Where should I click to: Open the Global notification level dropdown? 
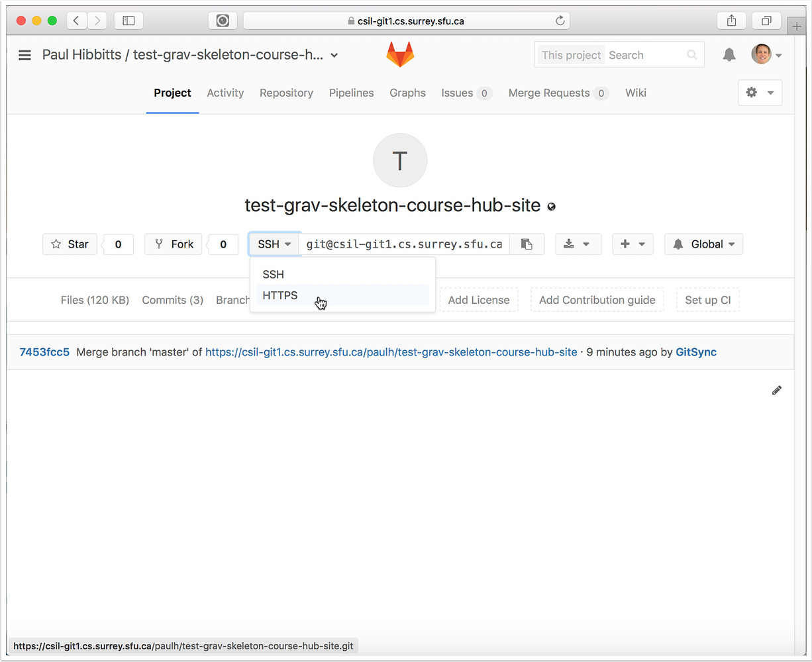(x=703, y=244)
